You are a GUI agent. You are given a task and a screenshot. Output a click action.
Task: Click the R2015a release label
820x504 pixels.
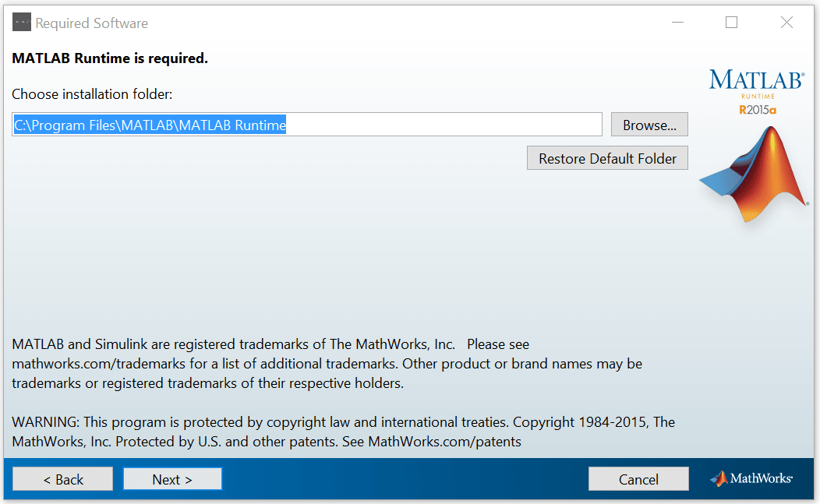[758, 110]
